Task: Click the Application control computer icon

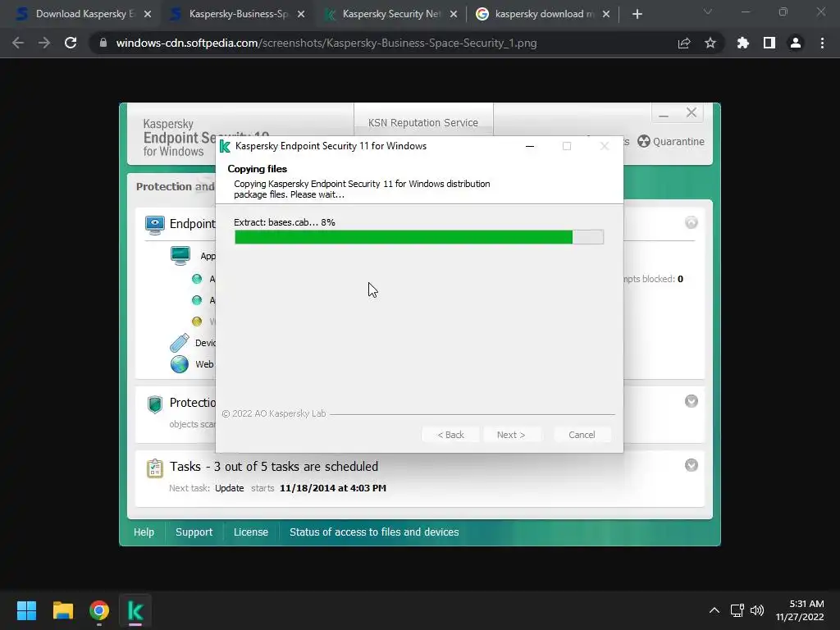Action: click(x=180, y=256)
